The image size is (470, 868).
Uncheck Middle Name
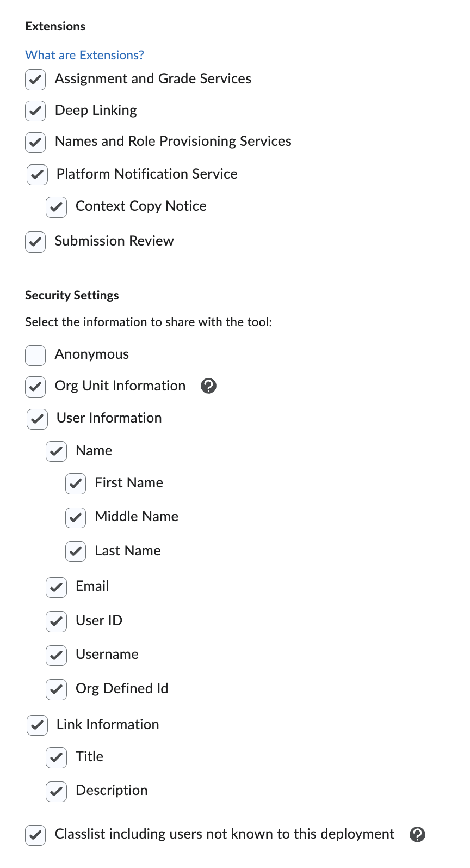[75, 517]
